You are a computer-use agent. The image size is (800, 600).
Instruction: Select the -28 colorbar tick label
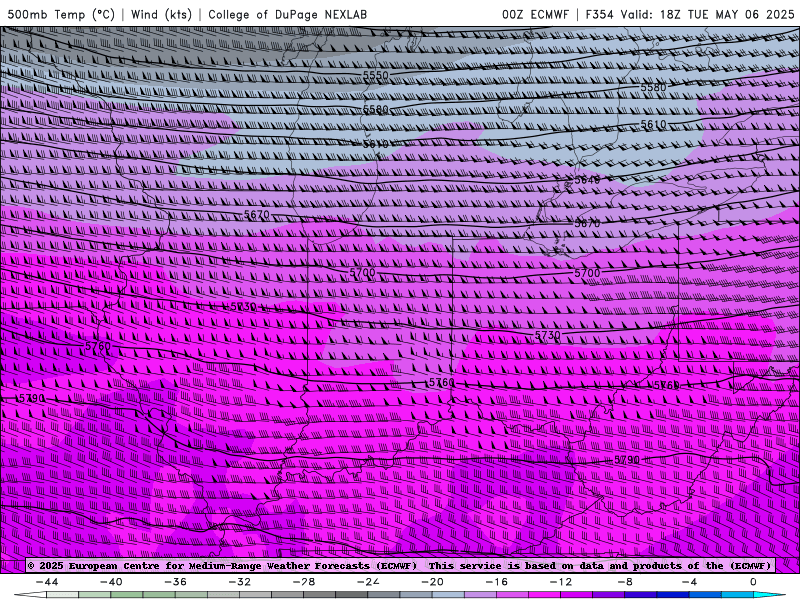[304, 582]
